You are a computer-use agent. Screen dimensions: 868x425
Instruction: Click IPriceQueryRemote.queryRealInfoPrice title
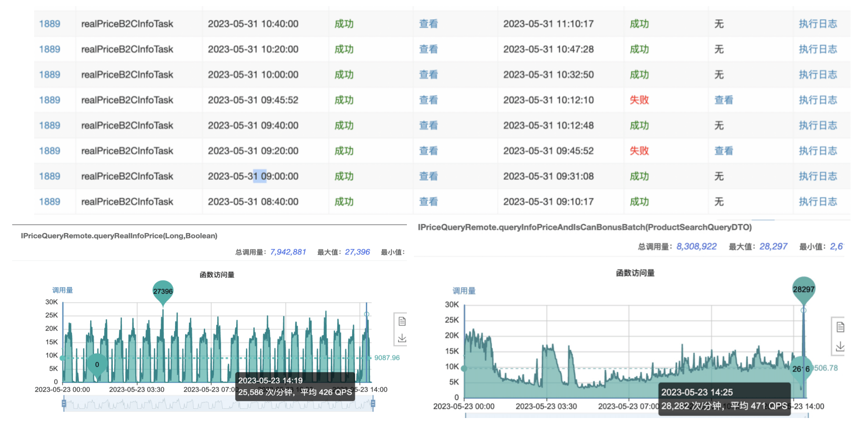click(119, 236)
